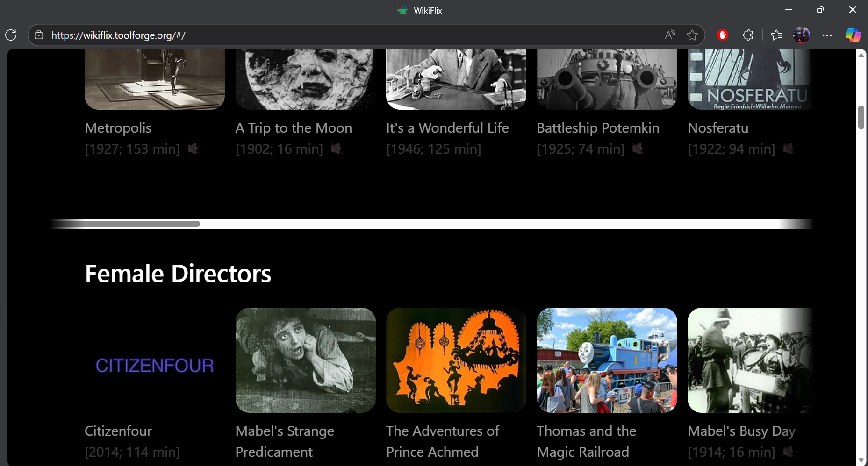868x466 pixels.
Task: Click the "[1914; 16 min]" text
Action: click(732, 452)
